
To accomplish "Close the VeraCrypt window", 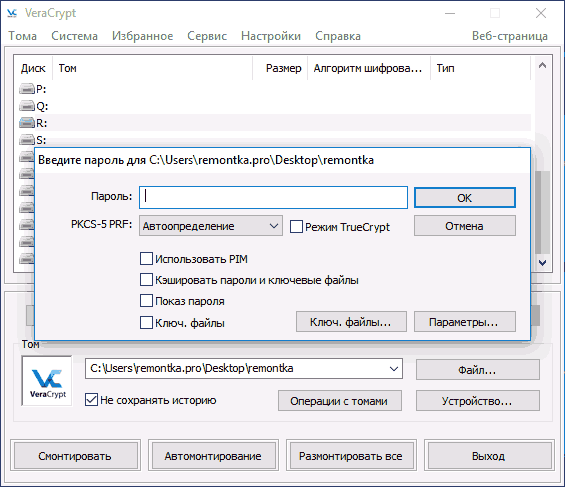I will (x=541, y=13).
